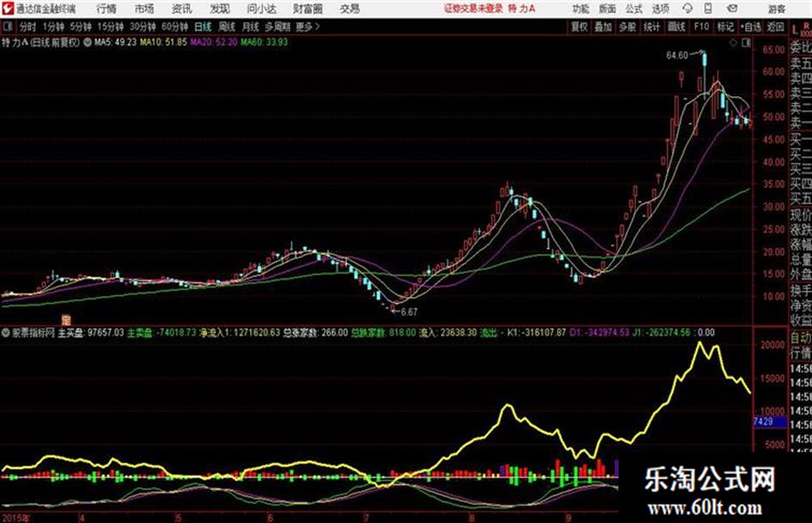Open the 版面 menu

click(607, 9)
